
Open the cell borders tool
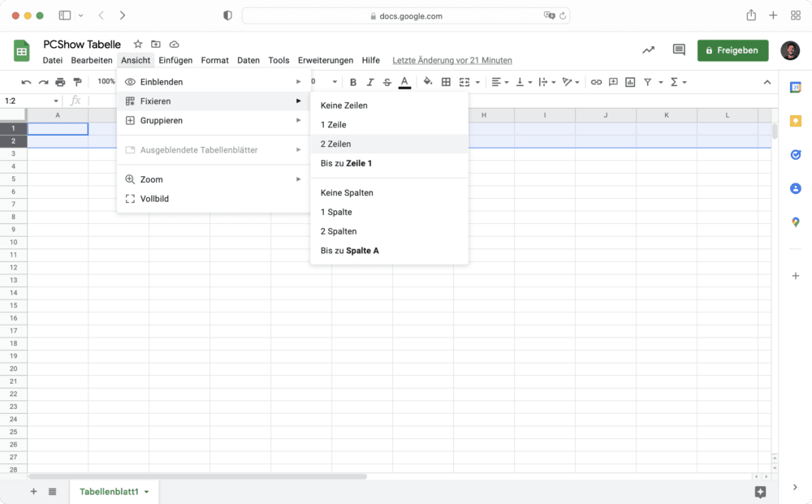coord(446,82)
